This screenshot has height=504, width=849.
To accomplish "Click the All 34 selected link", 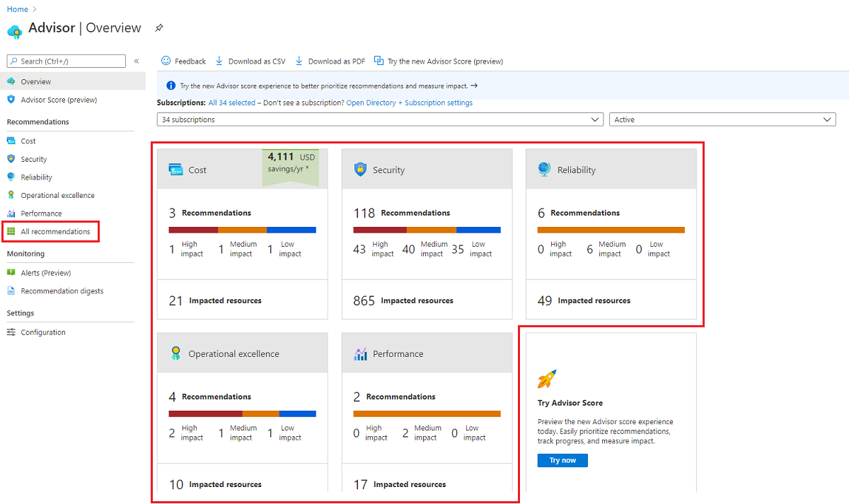I will coord(232,103).
